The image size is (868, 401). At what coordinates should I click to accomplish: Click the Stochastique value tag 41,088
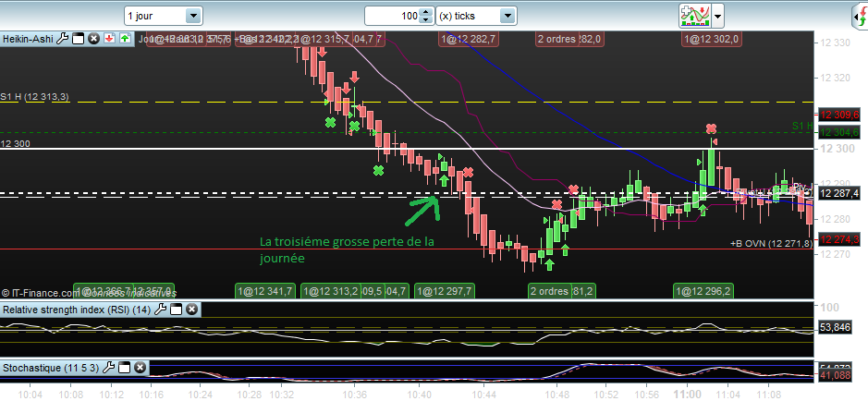tap(834, 375)
